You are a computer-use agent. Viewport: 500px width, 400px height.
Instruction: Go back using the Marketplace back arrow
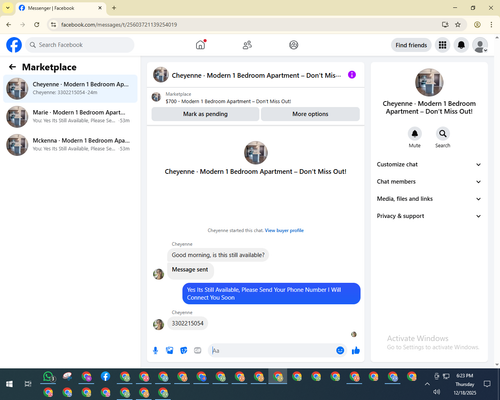[12, 67]
